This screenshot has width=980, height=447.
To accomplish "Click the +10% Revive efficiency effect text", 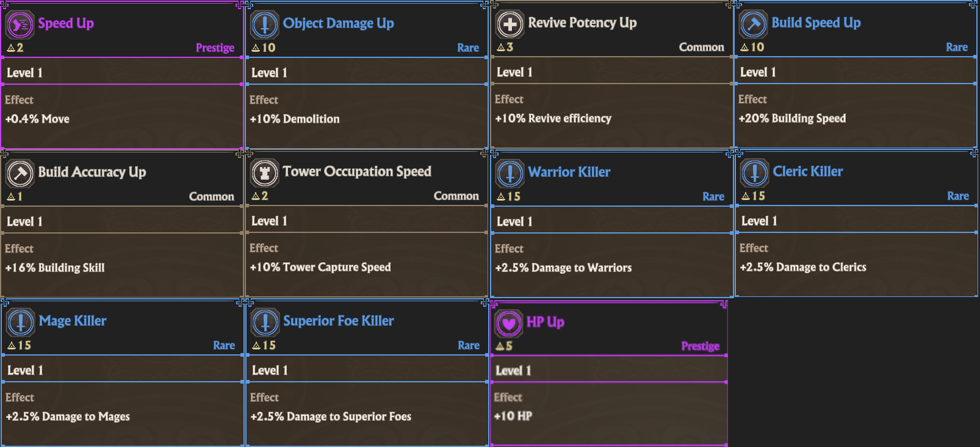I will [553, 118].
